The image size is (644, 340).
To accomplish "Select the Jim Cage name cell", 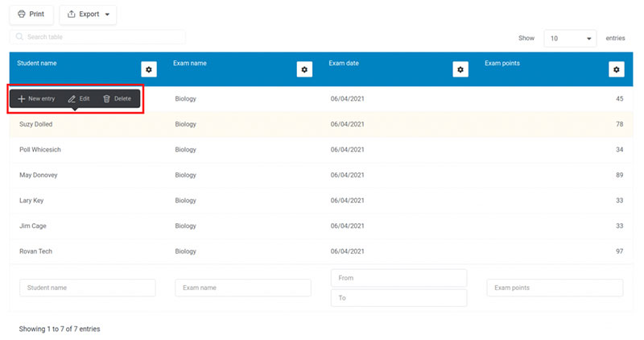I will pyautogui.click(x=33, y=226).
